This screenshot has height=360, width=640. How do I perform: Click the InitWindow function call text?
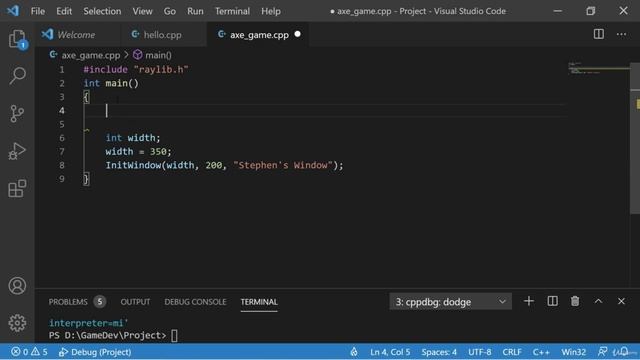[133, 165]
